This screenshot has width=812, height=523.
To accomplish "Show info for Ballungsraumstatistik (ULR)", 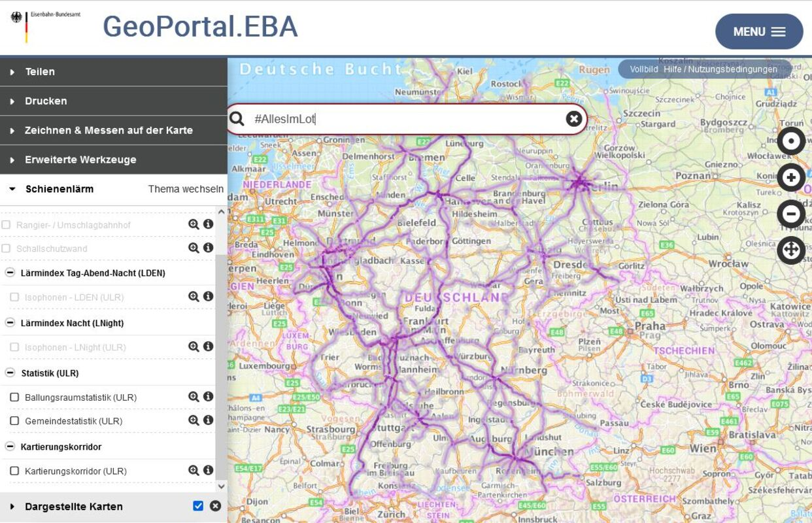I will 209,397.
